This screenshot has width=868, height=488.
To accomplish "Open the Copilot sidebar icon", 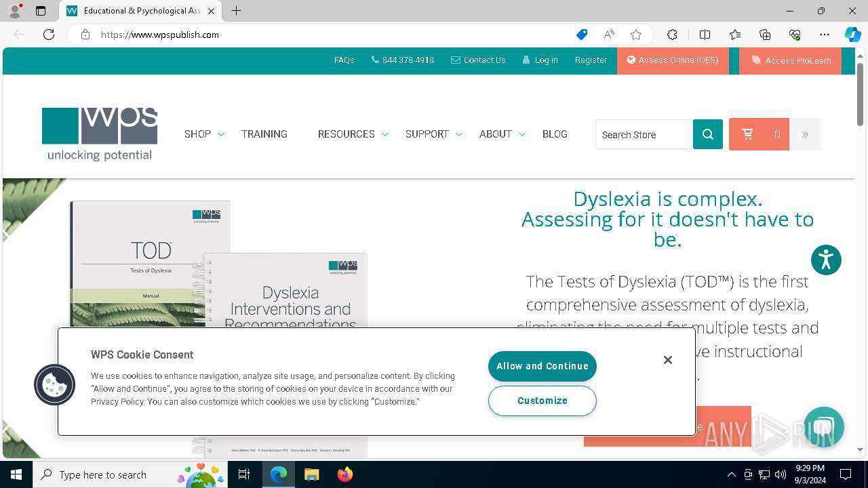I will click(852, 35).
